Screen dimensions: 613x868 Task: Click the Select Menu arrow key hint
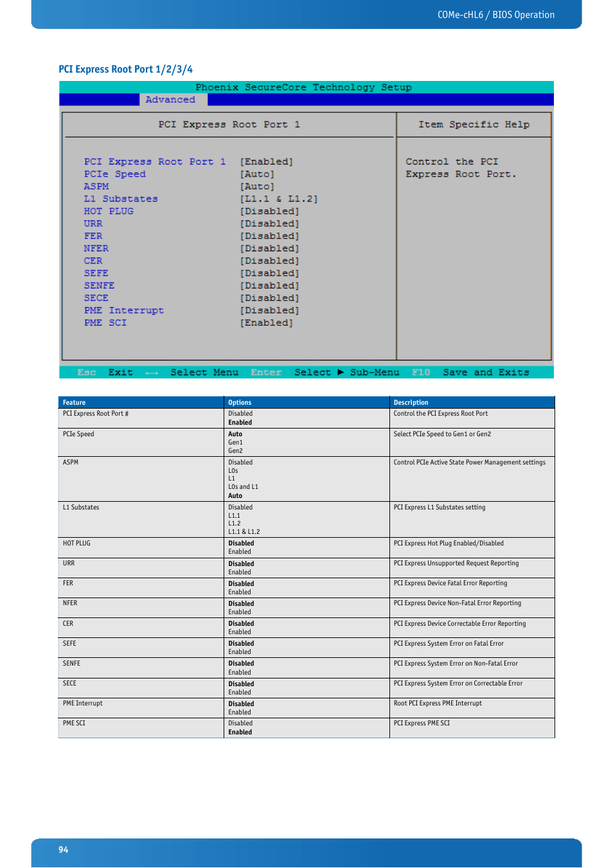click(192, 373)
